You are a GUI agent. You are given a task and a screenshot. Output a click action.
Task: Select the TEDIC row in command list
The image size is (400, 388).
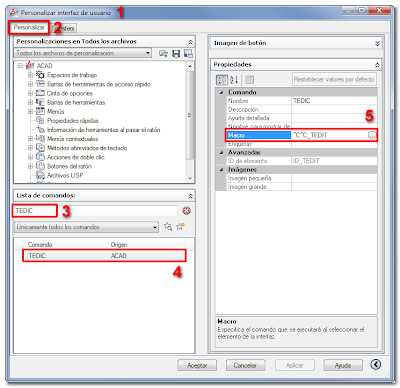tap(104, 256)
